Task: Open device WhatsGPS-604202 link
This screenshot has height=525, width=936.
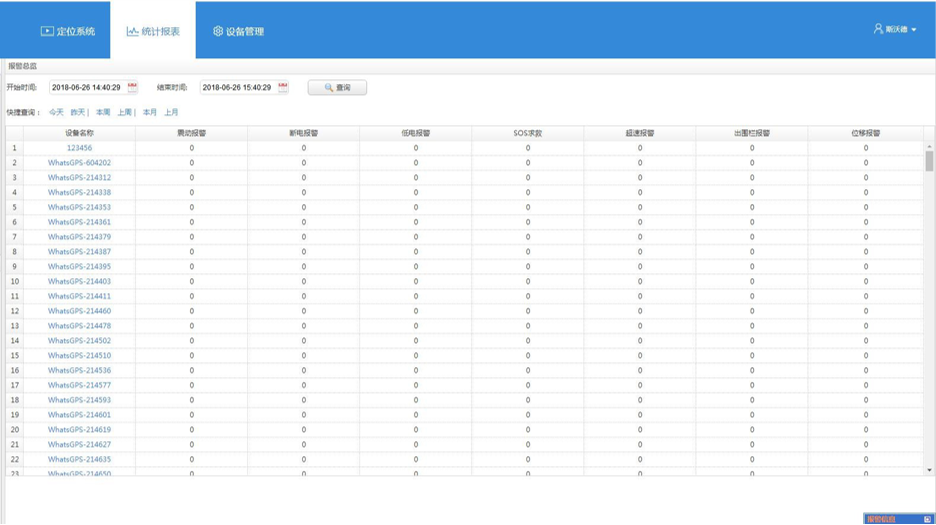Action: (x=79, y=163)
